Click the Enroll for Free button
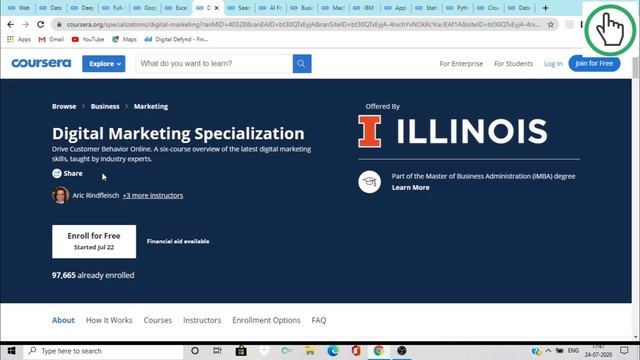This screenshot has width=640, height=360. 94,241
